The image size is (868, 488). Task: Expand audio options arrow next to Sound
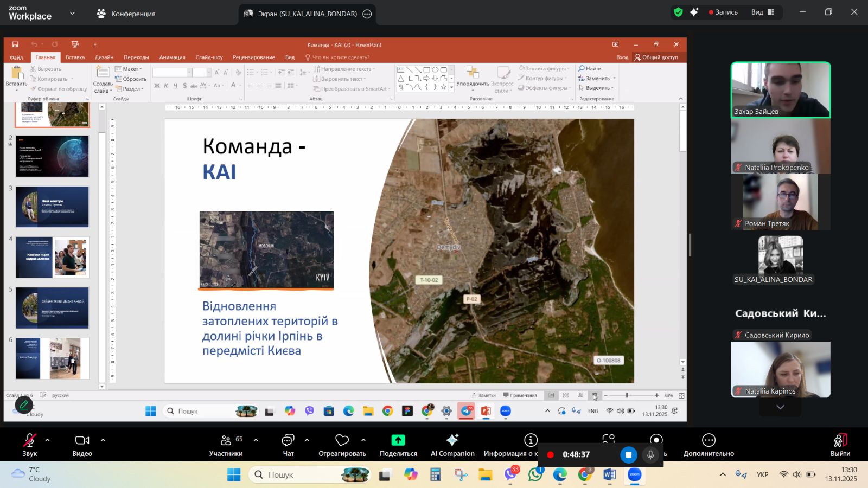(x=48, y=440)
